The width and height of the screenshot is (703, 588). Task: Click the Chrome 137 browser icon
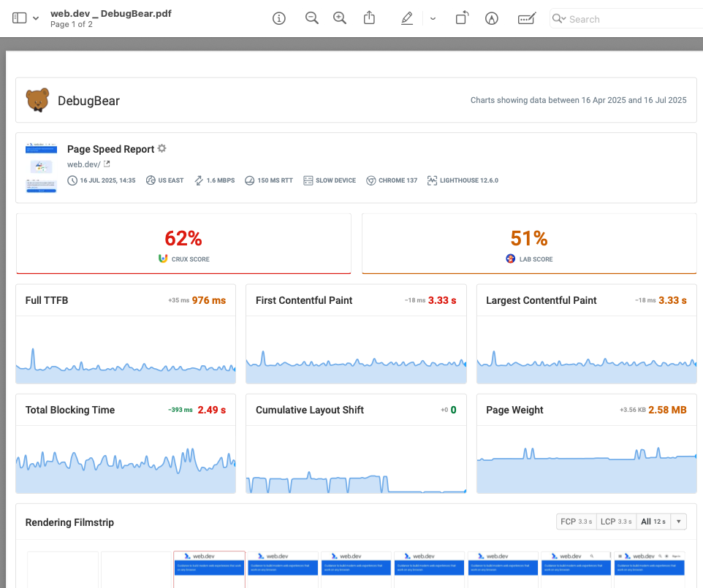click(370, 180)
